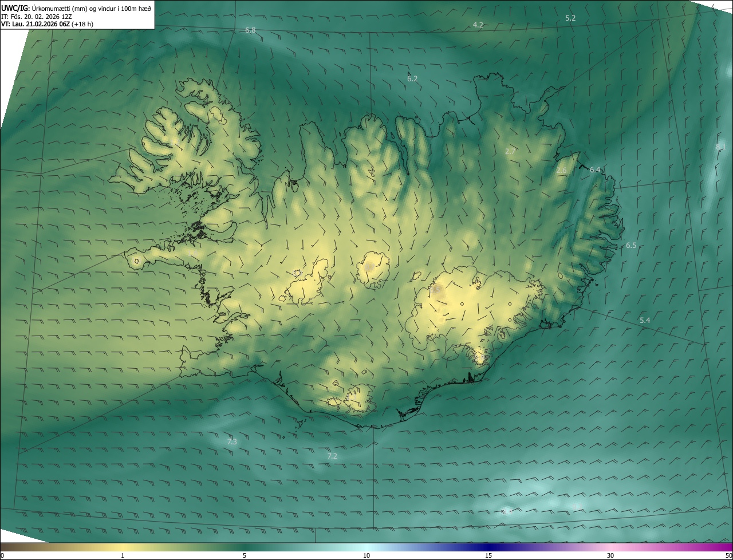Click the 2.7 value label in northeast Iceland

(x=510, y=152)
